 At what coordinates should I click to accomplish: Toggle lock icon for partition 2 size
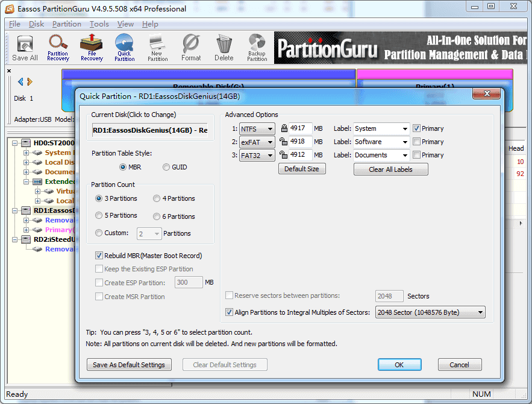(283, 141)
